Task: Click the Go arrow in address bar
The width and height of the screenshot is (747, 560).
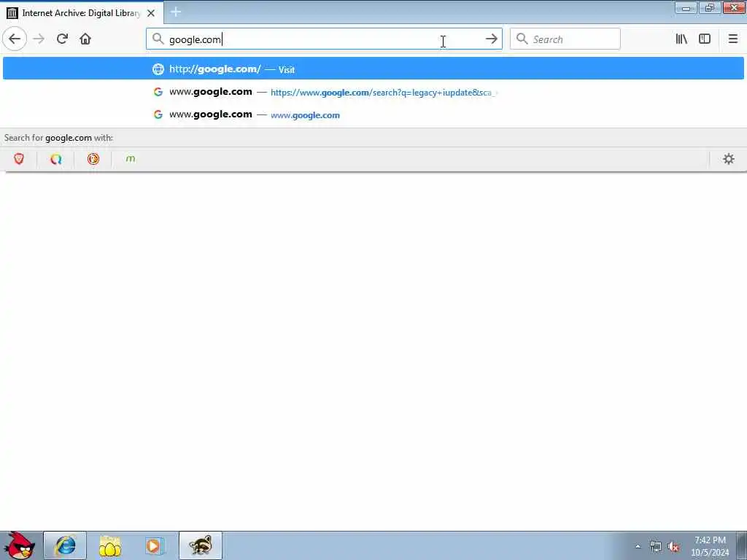Action: 491,39
